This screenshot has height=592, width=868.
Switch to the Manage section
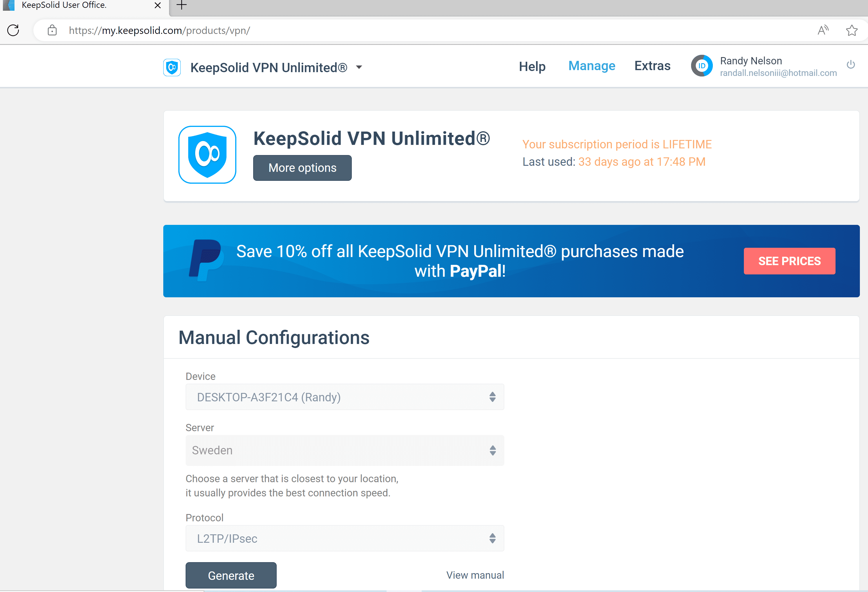(x=592, y=66)
